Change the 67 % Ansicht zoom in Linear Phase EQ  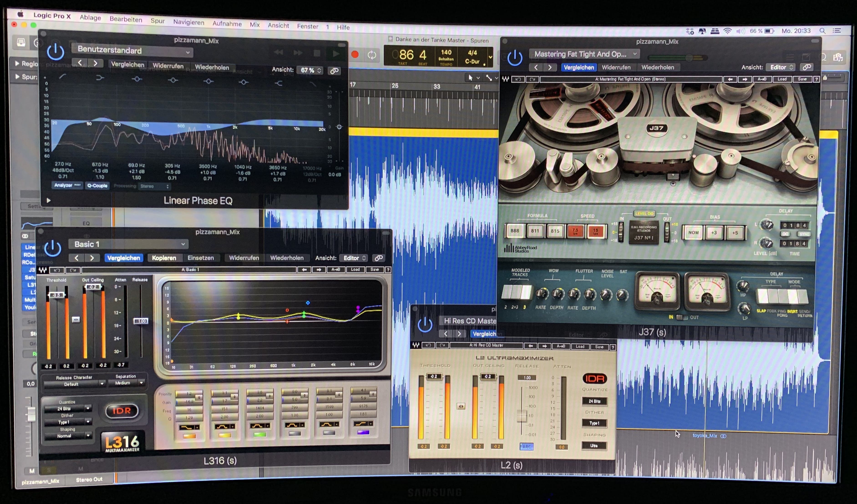pyautogui.click(x=310, y=70)
